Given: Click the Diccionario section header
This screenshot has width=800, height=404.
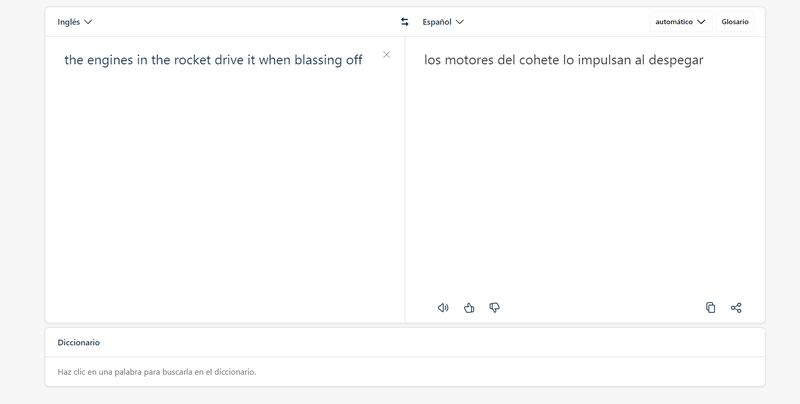Looking at the screenshot, I should click(79, 342).
